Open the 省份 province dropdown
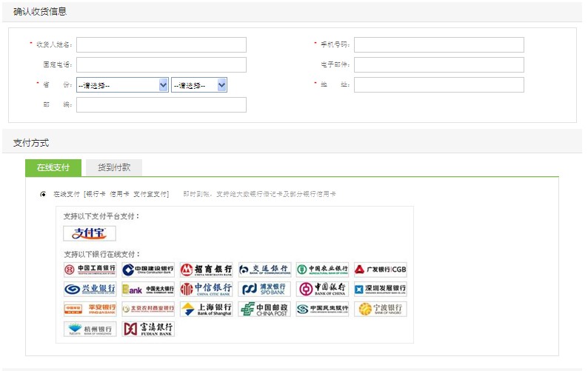 tap(122, 85)
